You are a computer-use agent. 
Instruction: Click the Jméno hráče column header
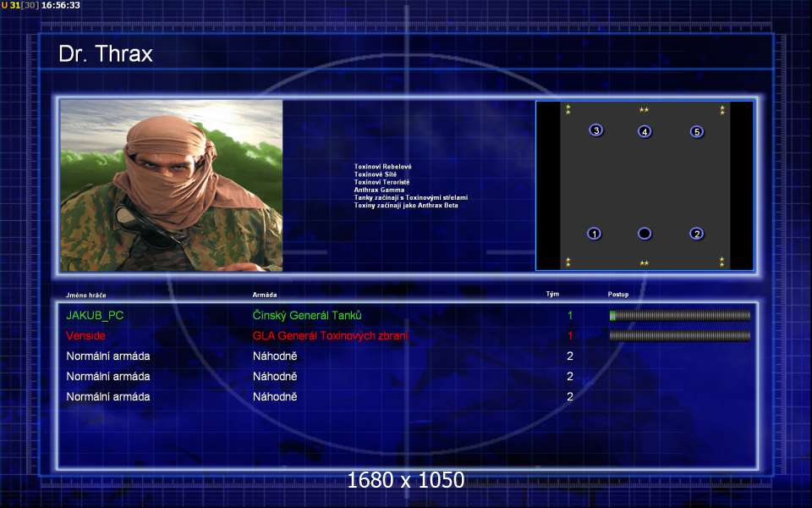tap(86, 295)
